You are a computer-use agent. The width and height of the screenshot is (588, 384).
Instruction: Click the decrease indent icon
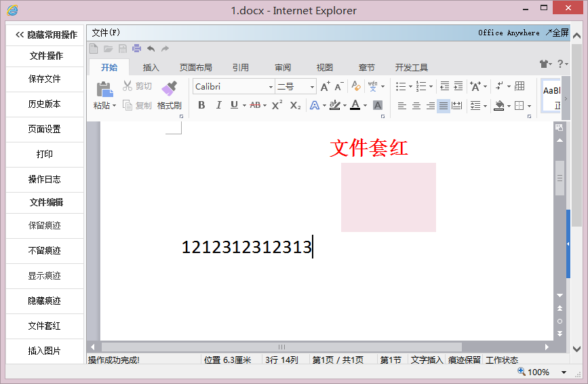(445, 86)
